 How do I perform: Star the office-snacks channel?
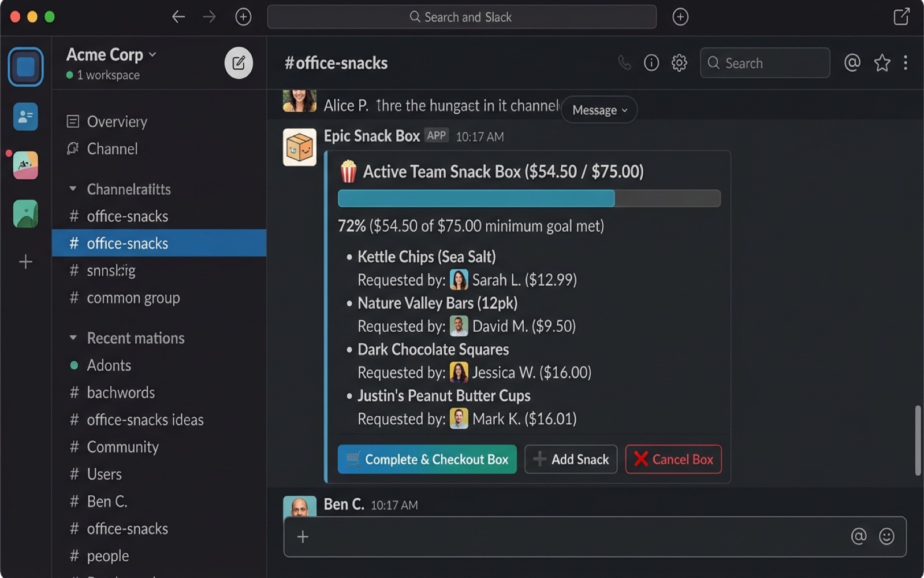click(x=882, y=62)
